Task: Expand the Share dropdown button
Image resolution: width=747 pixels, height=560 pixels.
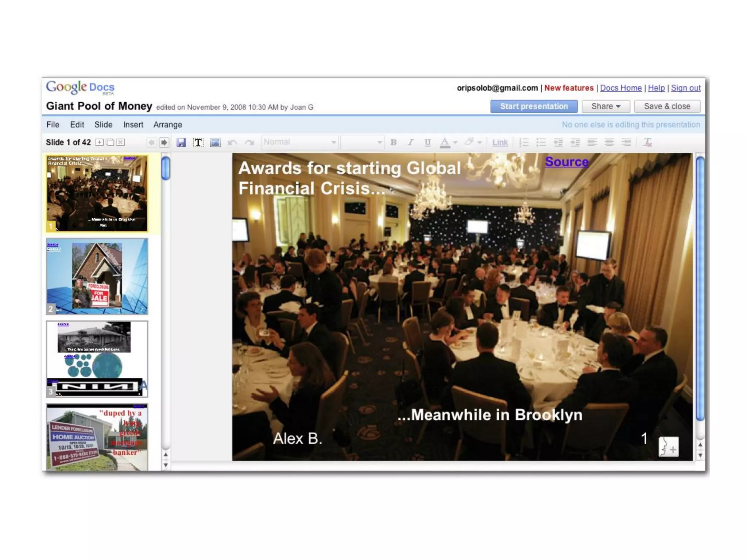Action: pos(605,106)
